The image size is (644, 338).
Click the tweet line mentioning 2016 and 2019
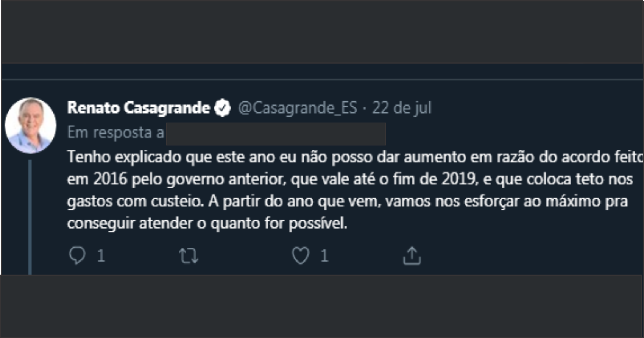350,179
